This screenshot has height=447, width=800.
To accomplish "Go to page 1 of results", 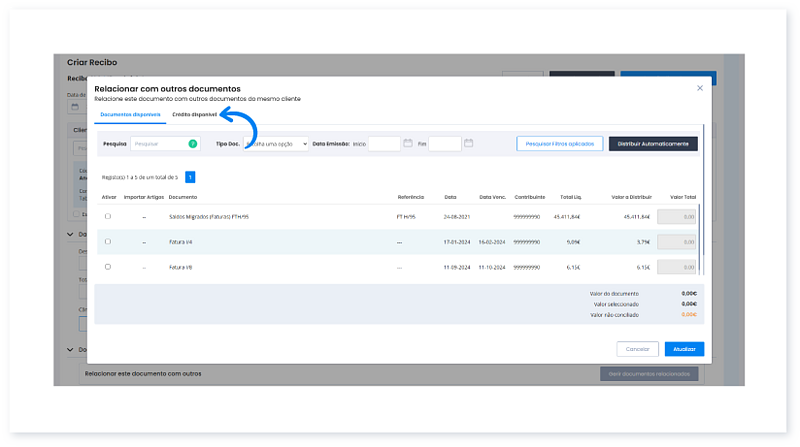I will (x=190, y=177).
